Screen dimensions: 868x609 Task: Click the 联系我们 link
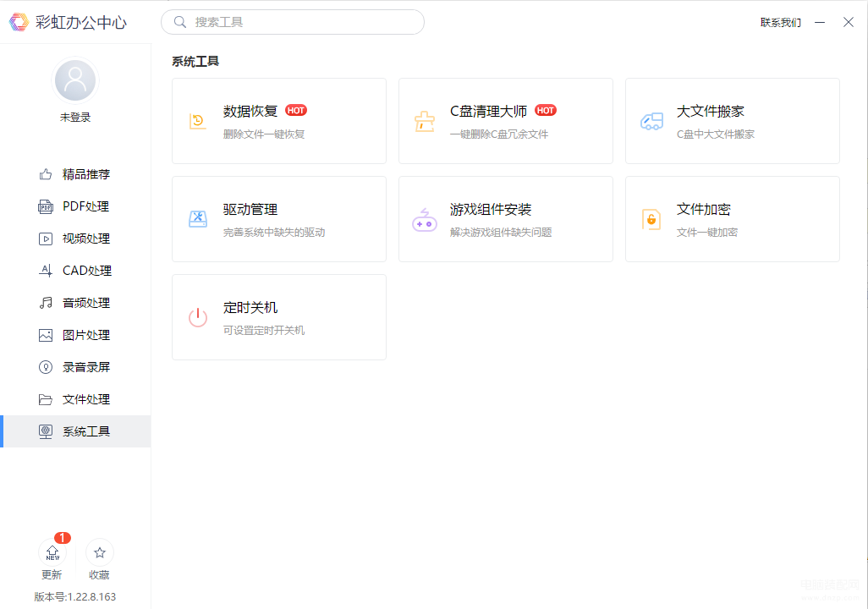coord(781,22)
